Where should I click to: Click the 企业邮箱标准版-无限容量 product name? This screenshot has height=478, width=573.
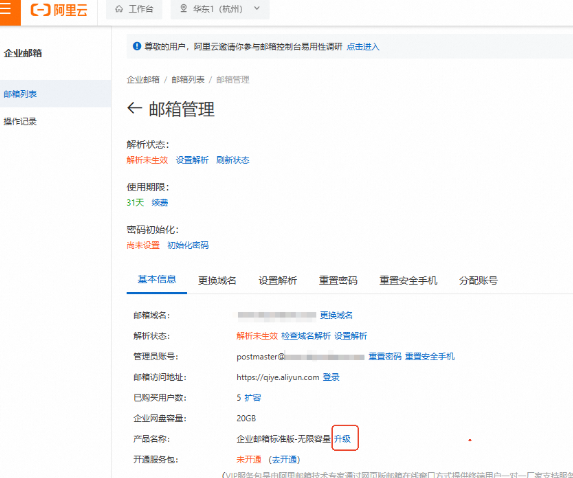[284, 439]
